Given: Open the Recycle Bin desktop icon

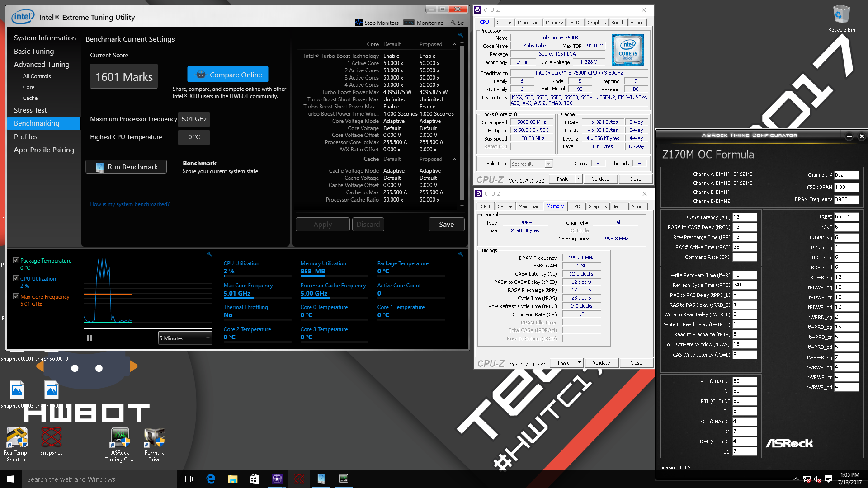Looking at the screenshot, I should coord(841,18).
